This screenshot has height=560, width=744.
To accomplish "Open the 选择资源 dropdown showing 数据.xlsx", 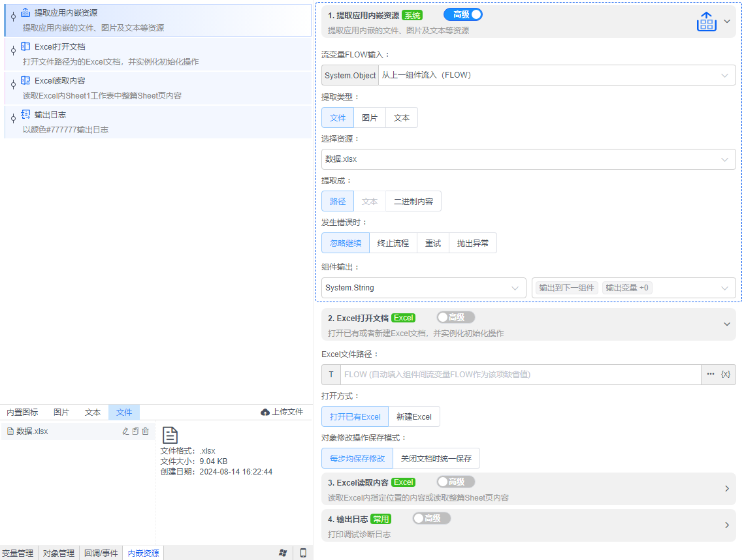I will (528, 159).
